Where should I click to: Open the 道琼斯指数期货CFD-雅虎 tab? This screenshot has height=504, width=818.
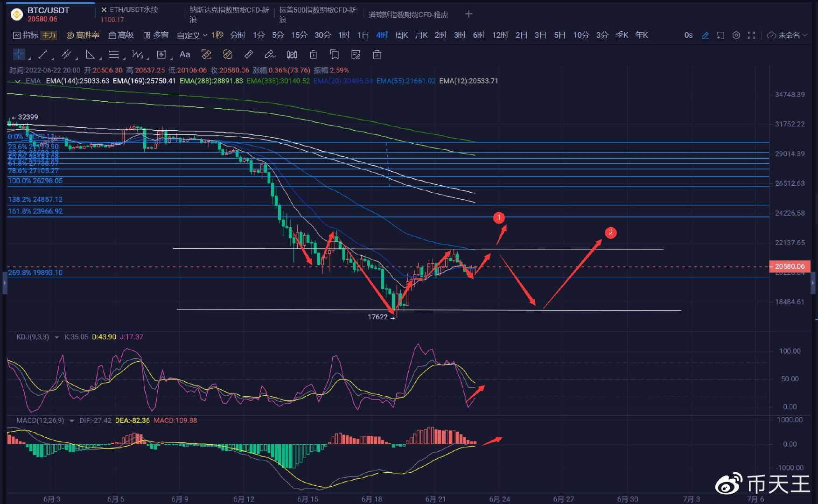tap(408, 14)
